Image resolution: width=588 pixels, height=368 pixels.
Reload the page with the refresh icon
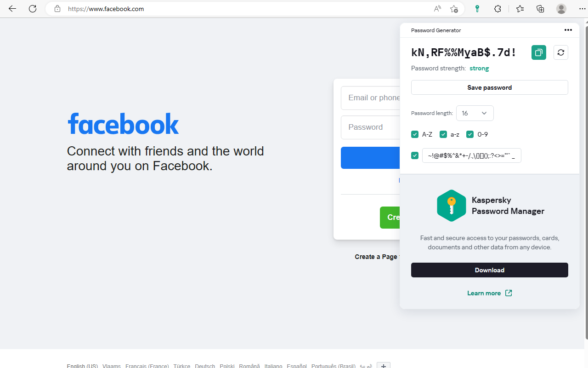33,9
